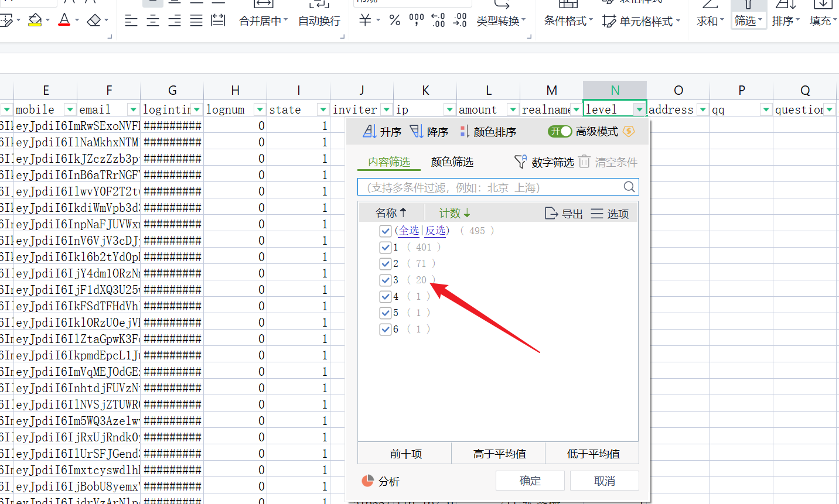Image resolution: width=839 pixels, height=504 pixels.
Task: Sort ascending in filter panel
Action: (382, 132)
